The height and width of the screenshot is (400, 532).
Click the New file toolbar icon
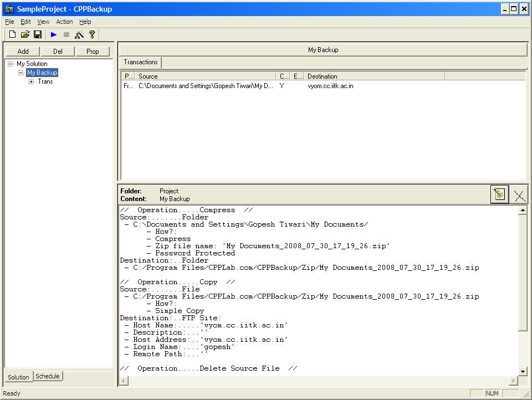(x=12, y=34)
